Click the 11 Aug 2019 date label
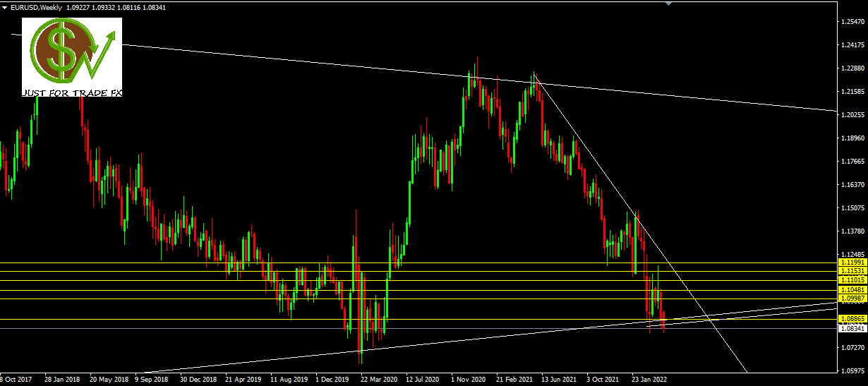This screenshot has height=386, width=868. tap(288, 379)
